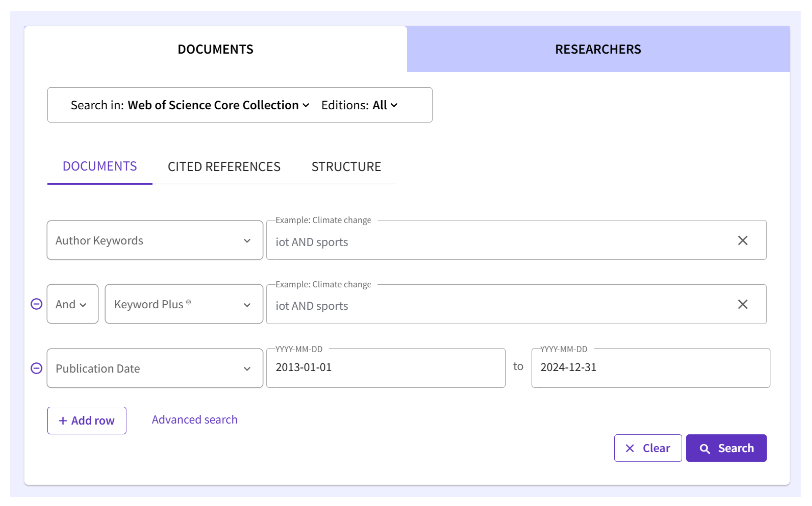This screenshot has width=812, height=506.
Task: Open the Structure tab
Action: 346,167
